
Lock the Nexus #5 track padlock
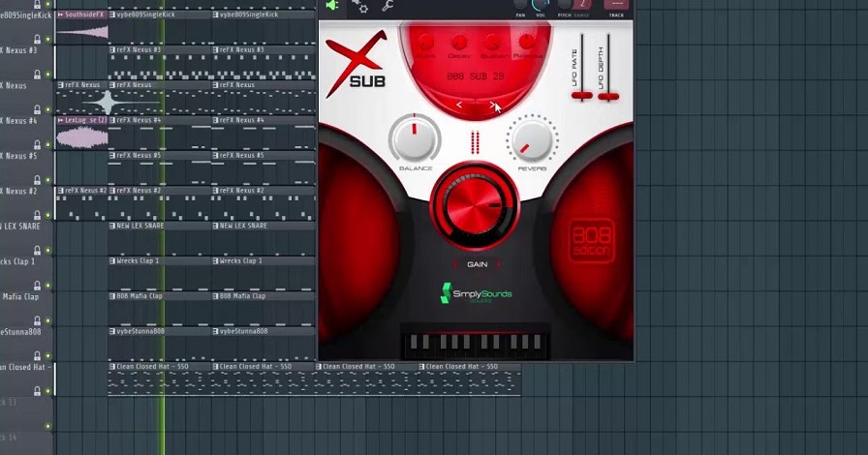coord(37,180)
